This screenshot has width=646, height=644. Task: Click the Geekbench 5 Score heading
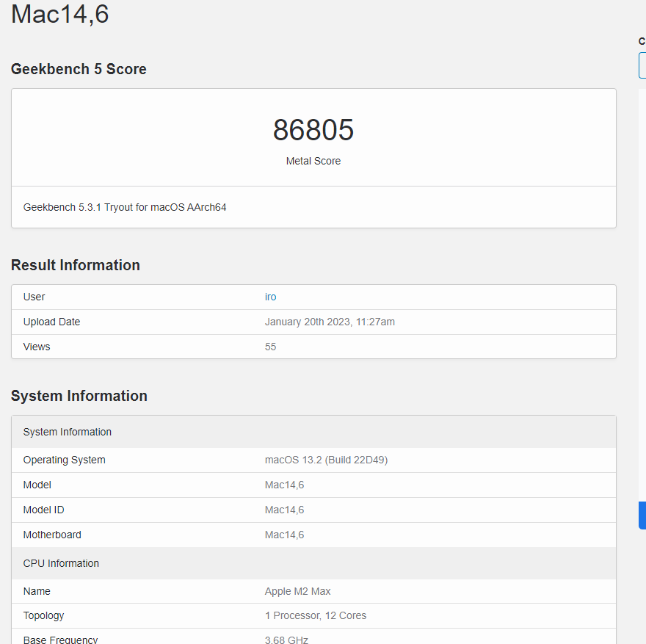[79, 69]
